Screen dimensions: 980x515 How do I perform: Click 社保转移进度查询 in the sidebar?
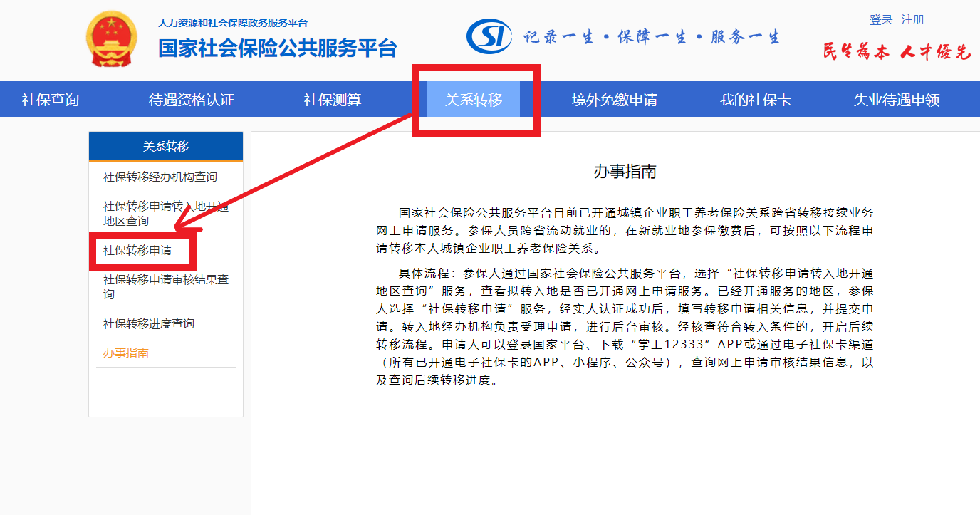pos(149,324)
